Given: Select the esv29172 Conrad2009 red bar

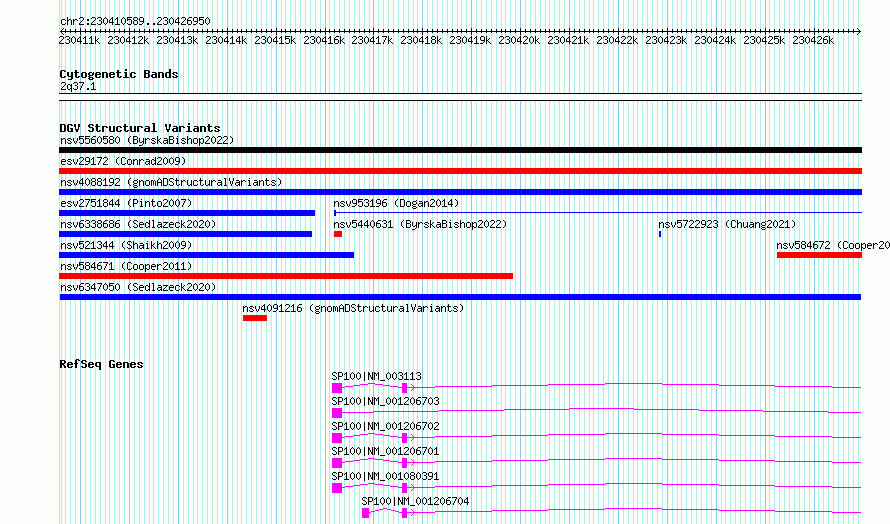Looking at the screenshot, I should point(460,171).
